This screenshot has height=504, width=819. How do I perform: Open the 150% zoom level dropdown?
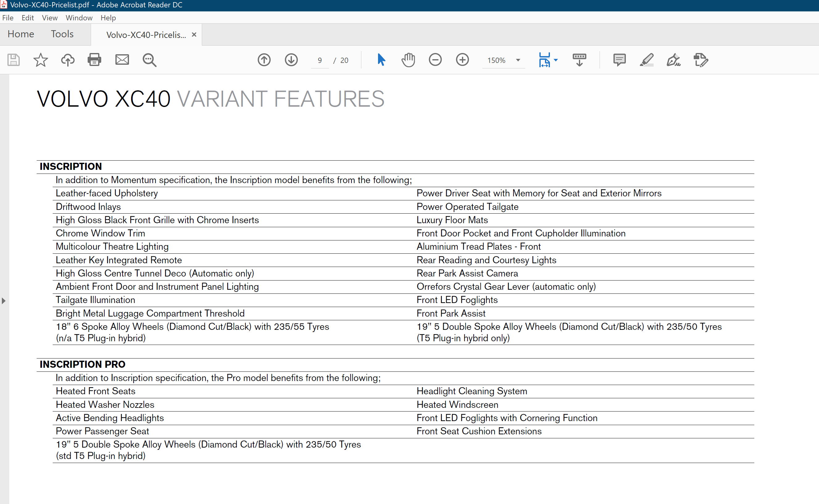coord(518,60)
